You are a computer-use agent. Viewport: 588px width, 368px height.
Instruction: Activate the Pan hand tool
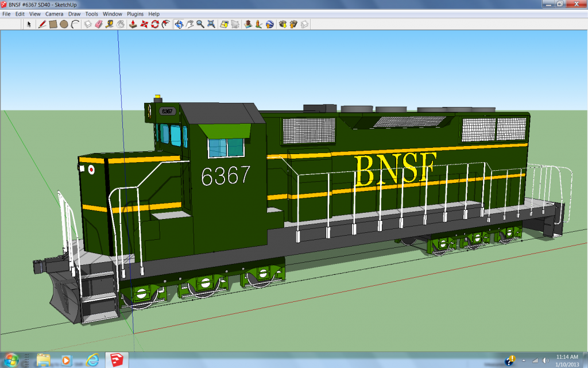coord(189,24)
